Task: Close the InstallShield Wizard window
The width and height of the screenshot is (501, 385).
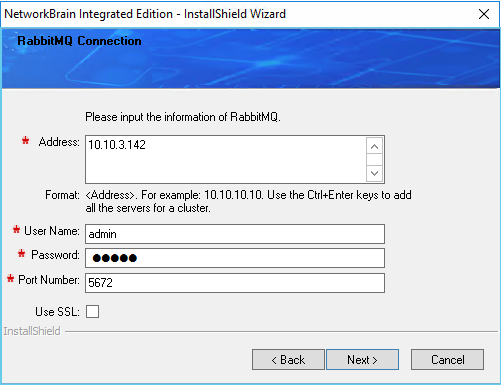Action: [x=484, y=14]
